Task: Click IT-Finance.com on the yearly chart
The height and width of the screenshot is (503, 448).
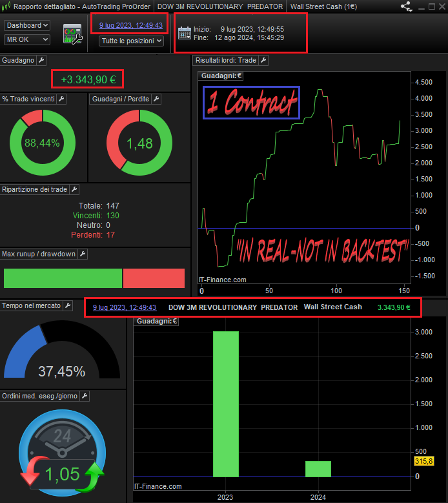Action: pyautogui.click(x=158, y=486)
